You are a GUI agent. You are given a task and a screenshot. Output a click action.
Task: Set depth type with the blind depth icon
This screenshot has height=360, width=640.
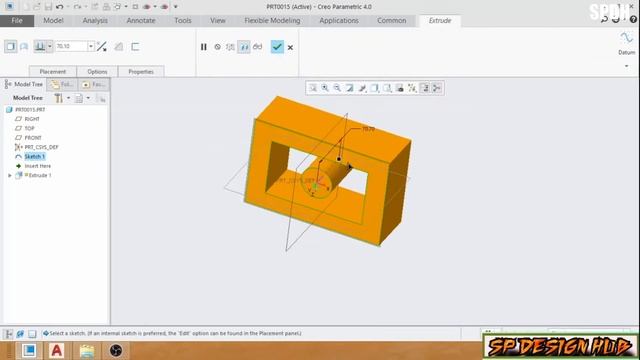[x=40, y=47]
